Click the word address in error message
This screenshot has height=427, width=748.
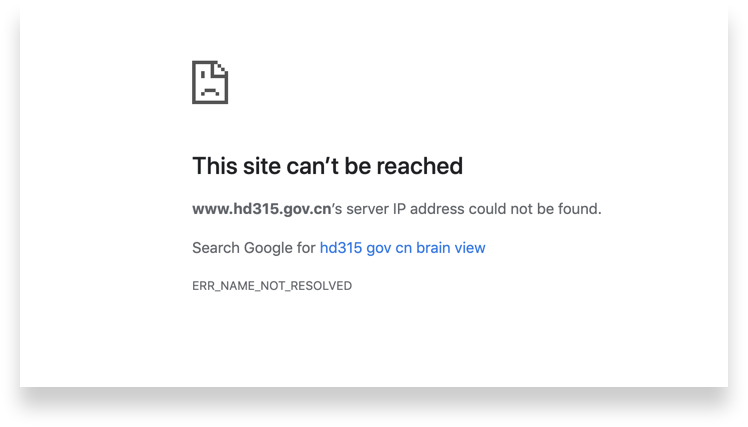point(437,209)
